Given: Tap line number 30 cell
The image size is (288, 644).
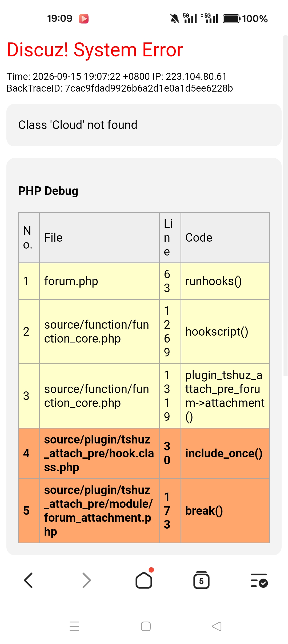Looking at the screenshot, I should [170, 453].
